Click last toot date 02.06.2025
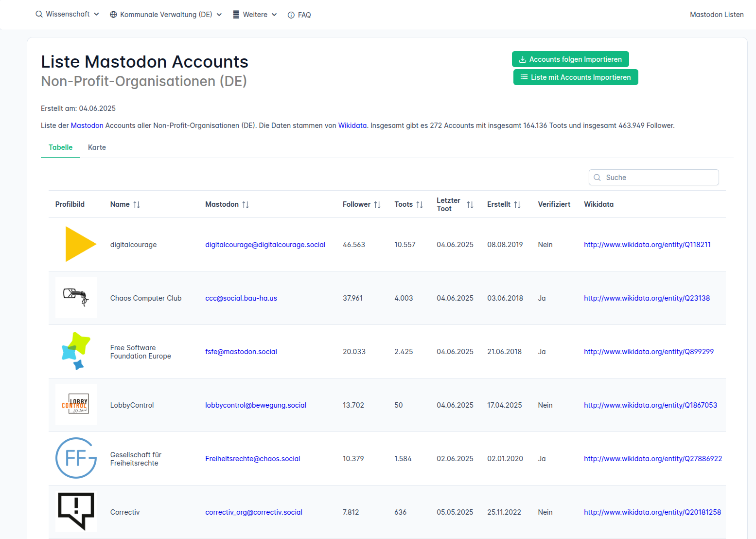 click(455, 459)
